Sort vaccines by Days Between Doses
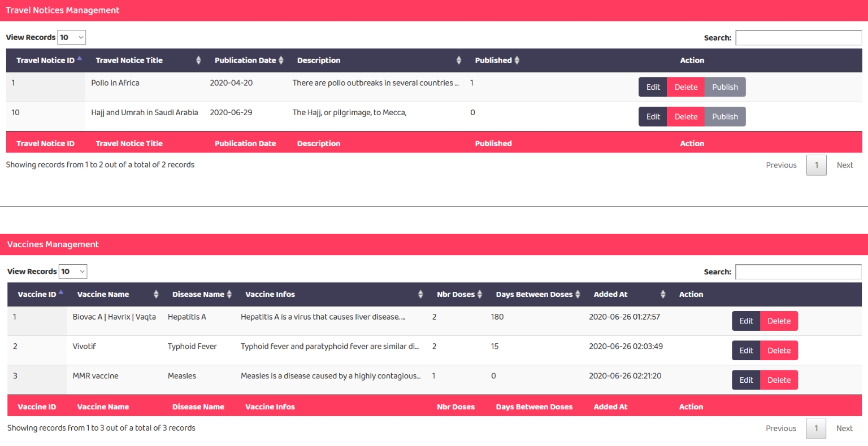 pyautogui.click(x=534, y=294)
